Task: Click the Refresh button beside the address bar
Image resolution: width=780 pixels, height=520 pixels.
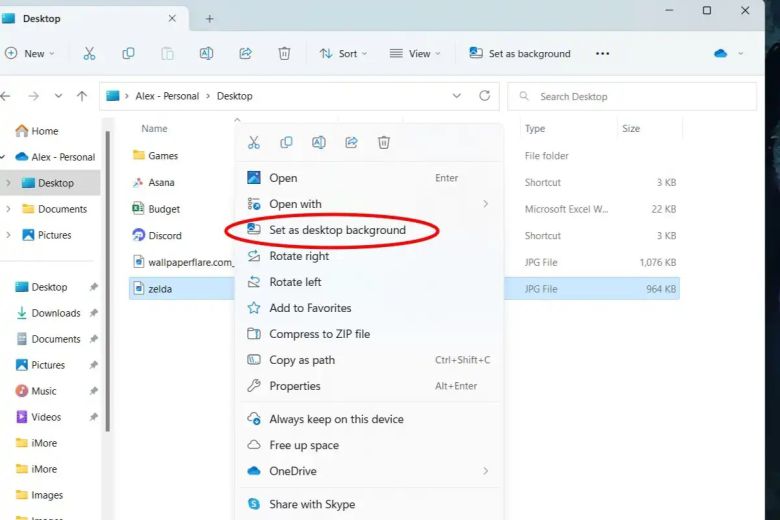Action: pyautogui.click(x=485, y=96)
